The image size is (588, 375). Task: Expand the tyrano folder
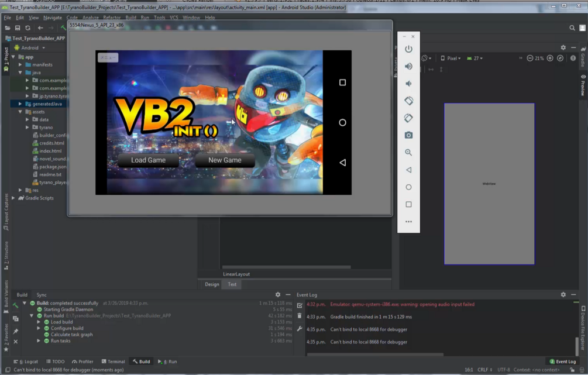tap(27, 128)
